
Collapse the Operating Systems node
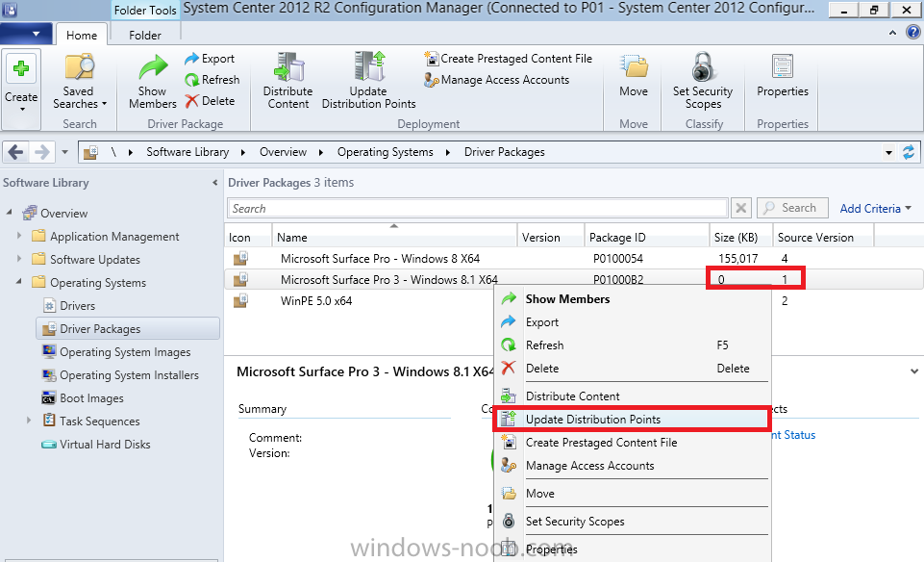tap(19, 282)
